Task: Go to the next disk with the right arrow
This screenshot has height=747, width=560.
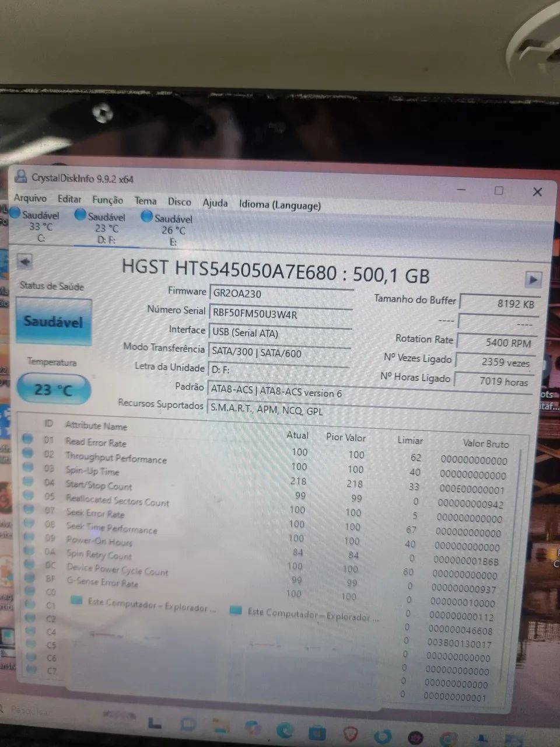Action: pyautogui.click(x=533, y=280)
